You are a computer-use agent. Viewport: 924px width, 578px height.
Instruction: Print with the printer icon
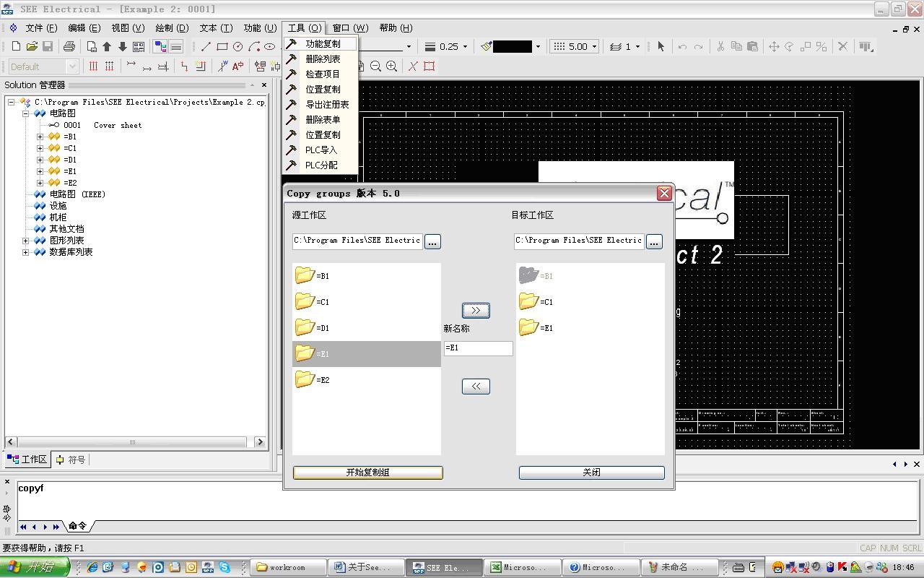point(69,46)
